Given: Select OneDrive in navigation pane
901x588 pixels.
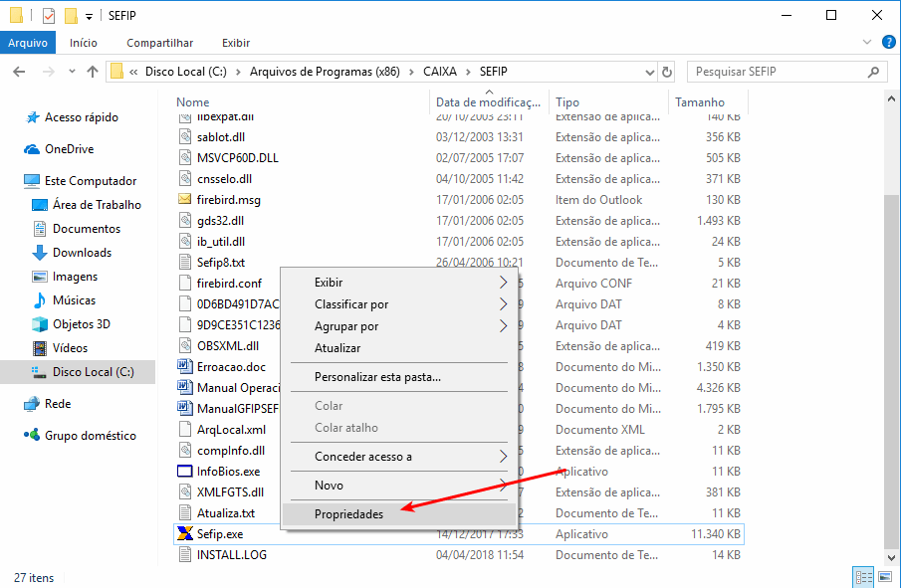Looking at the screenshot, I should (x=59, y=148).
